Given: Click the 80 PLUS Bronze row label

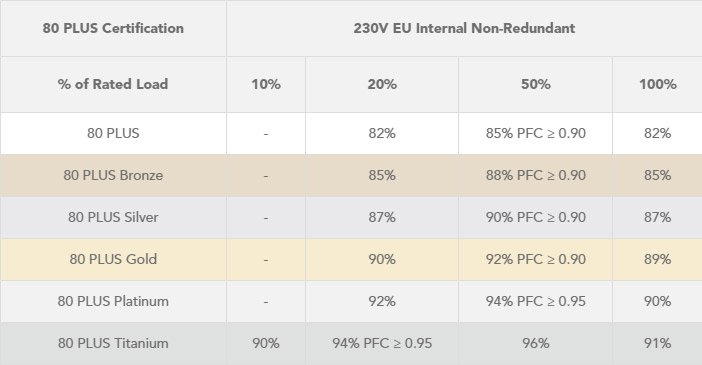Looking at the screenshot, I should coord(113,175).
